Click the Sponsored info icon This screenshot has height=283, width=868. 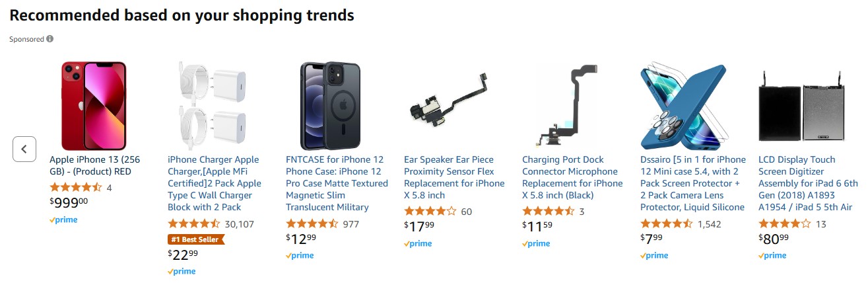point(50,39)
